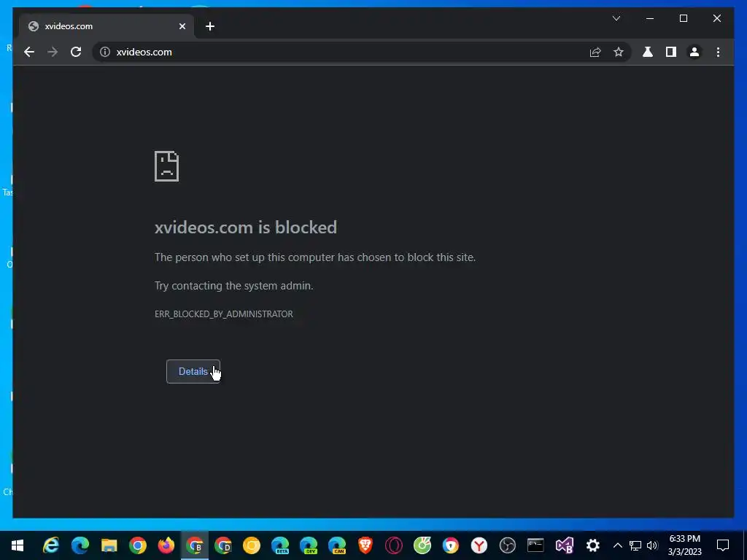Open Chrome Labs flask icon
This screenshot has width=747, height=560.
pos(648,52)
